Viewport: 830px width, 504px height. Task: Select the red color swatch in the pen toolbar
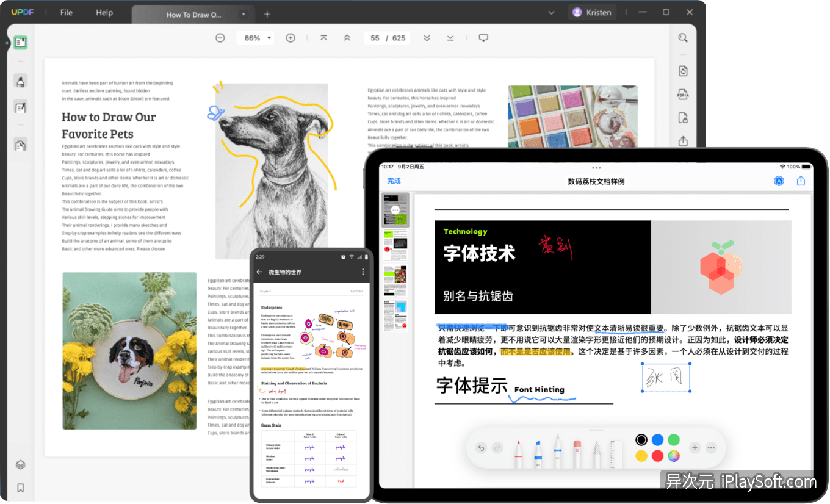pos(657,455)
